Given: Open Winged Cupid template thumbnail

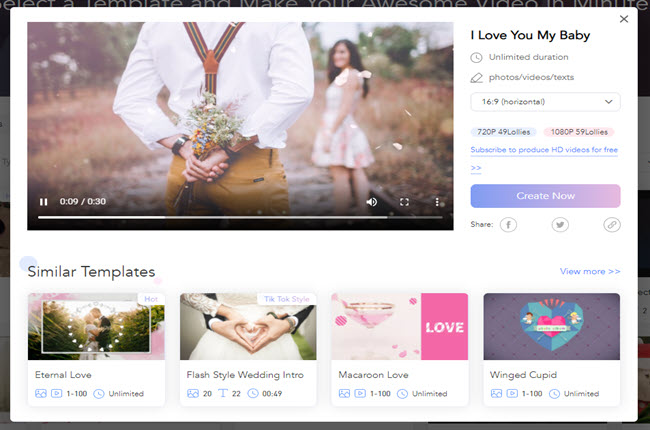Looking at the screenshot, I should pos(552,326).
